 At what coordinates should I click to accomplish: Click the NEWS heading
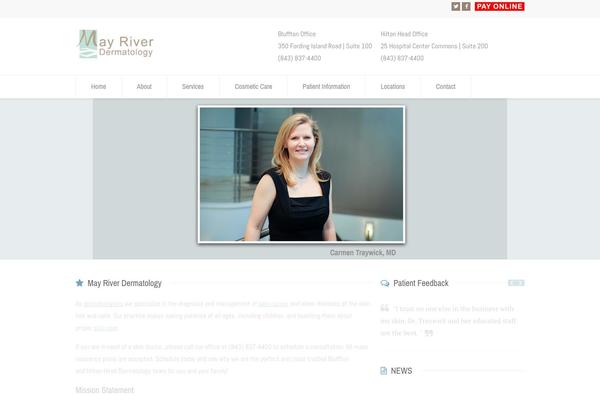(401, 371)
